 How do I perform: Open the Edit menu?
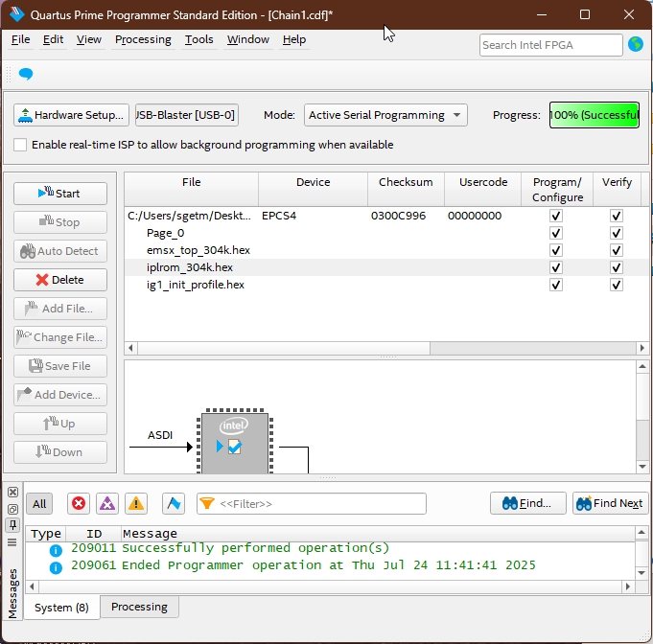53,39
